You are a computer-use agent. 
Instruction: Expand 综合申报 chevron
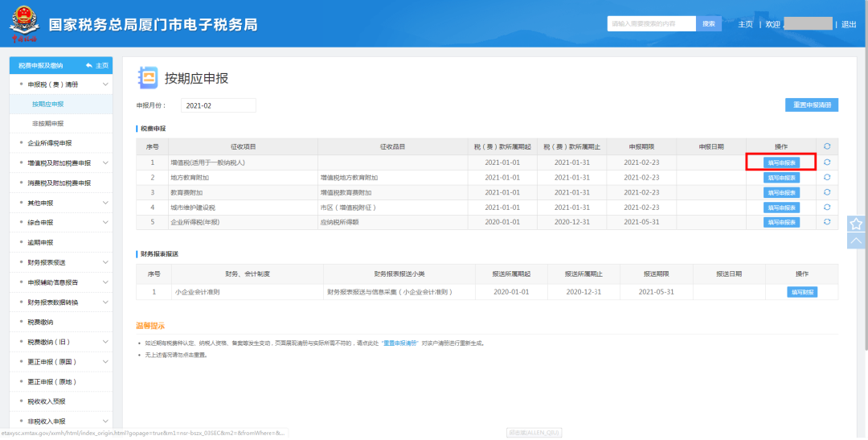coord(105,223)
